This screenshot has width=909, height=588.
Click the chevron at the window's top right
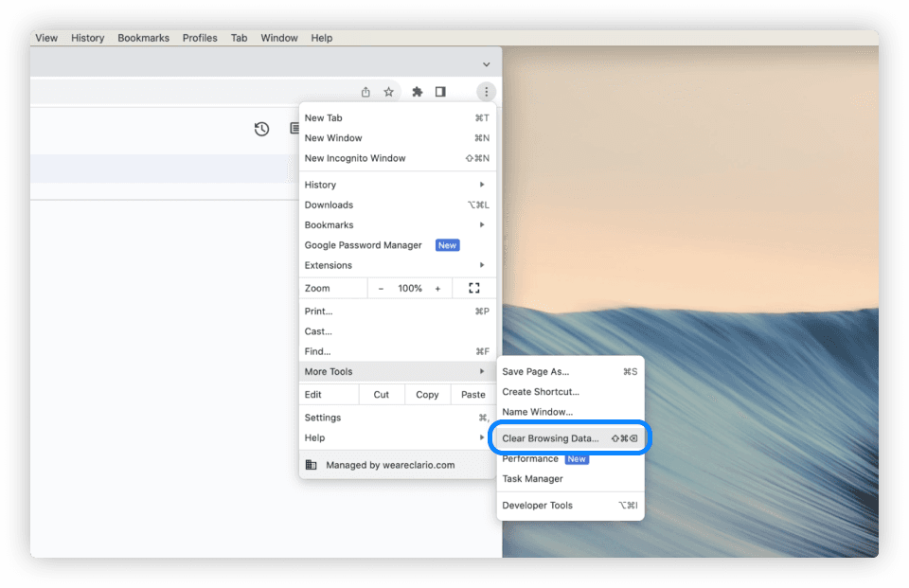click(x=486, y=62)
